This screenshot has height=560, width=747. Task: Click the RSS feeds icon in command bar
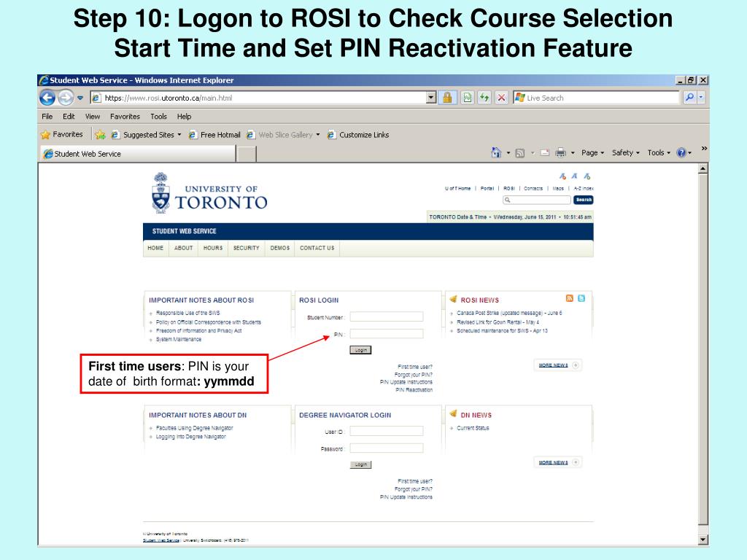520,153
